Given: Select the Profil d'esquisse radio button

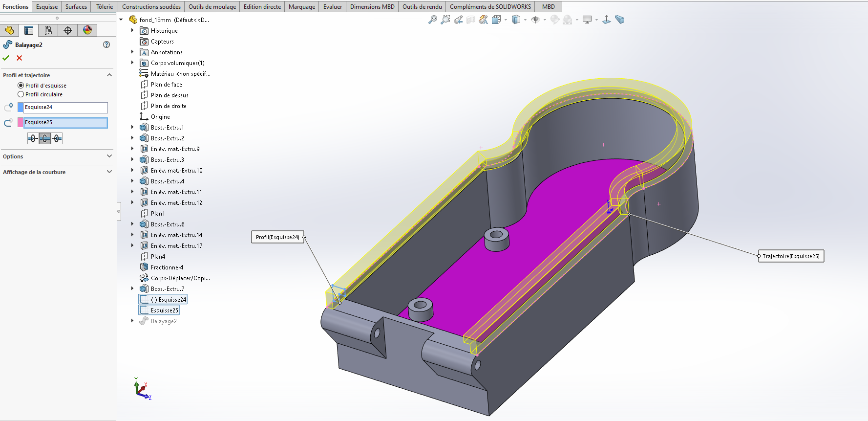Looking at the screenshot, I should pos(21,86).
